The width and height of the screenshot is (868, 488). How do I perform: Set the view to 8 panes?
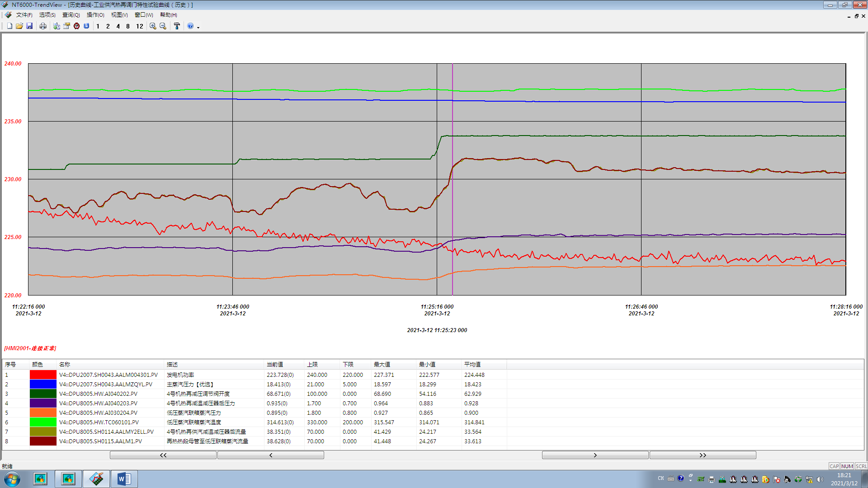(x=128, y=26)
